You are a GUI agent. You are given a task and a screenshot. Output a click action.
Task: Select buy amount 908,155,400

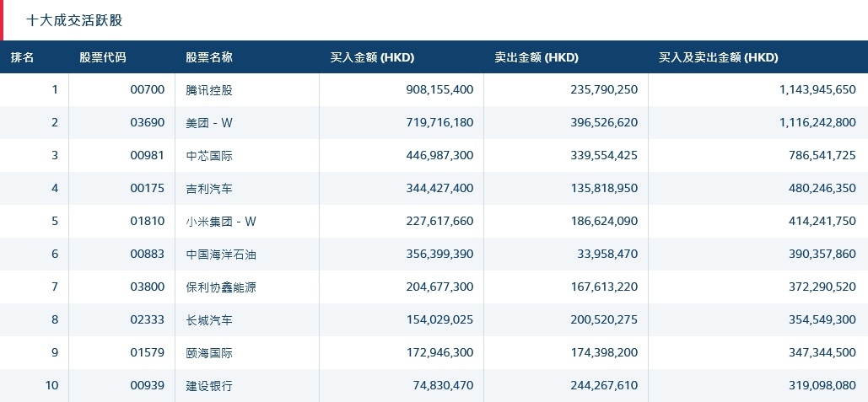(439, 89)
